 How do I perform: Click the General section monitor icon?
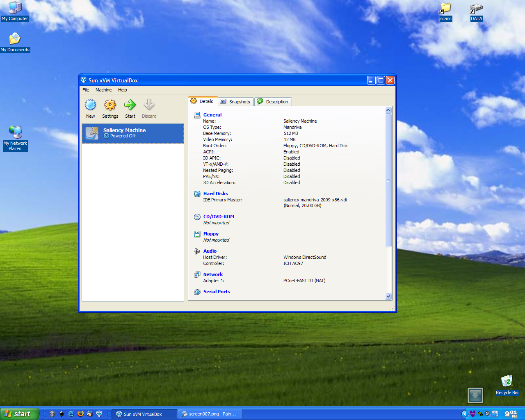tap(197, 115)
